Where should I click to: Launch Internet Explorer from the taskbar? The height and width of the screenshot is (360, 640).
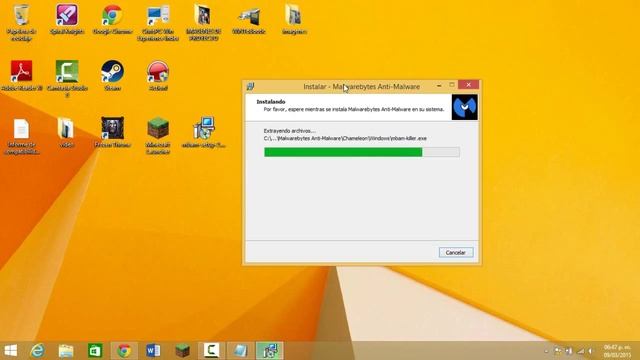(38, 351)
